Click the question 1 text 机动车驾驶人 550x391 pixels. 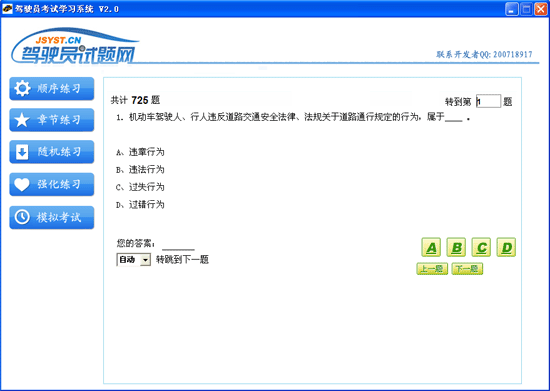pyautogui.click(x=293, y=117)
